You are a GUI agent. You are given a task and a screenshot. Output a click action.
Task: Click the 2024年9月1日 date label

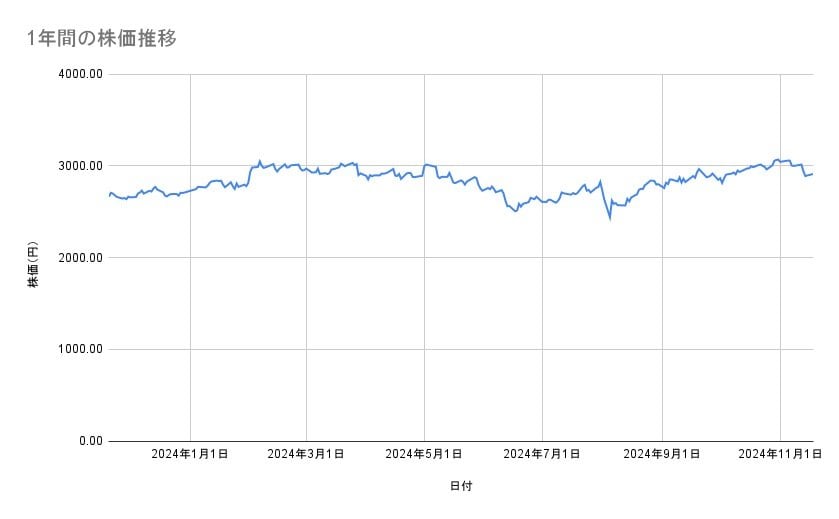(x=662, y=454)
